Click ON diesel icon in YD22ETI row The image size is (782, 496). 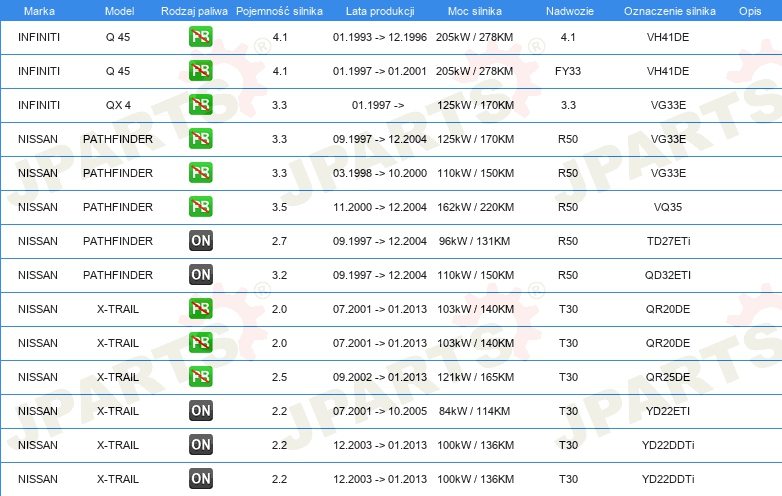coord(200,411)
